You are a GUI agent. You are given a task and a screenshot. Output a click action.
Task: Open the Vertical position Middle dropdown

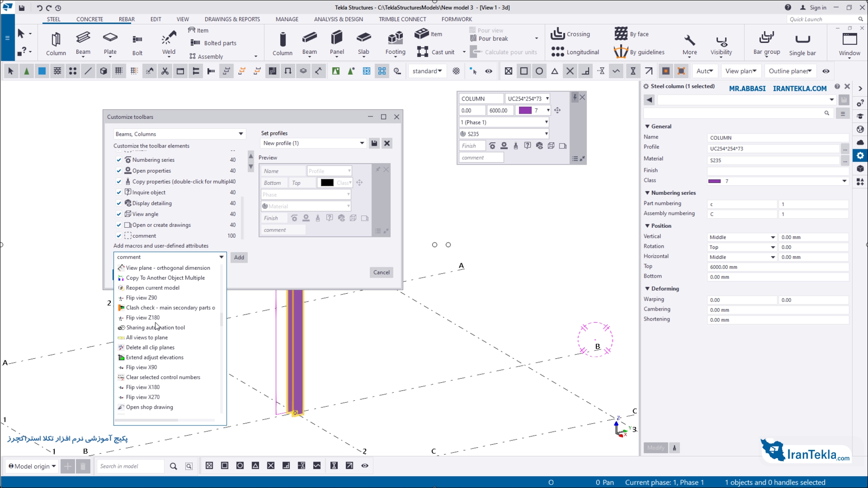pos(742,237)
